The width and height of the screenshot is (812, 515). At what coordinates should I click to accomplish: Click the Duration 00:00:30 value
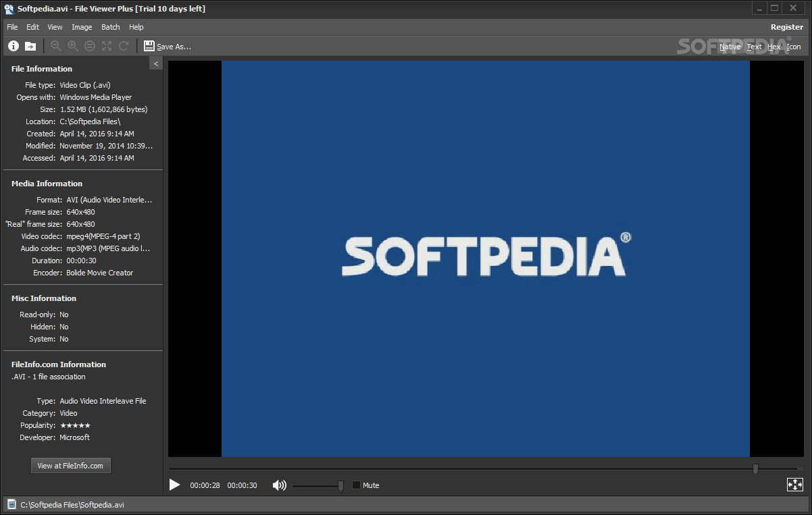tap(81, 261)
